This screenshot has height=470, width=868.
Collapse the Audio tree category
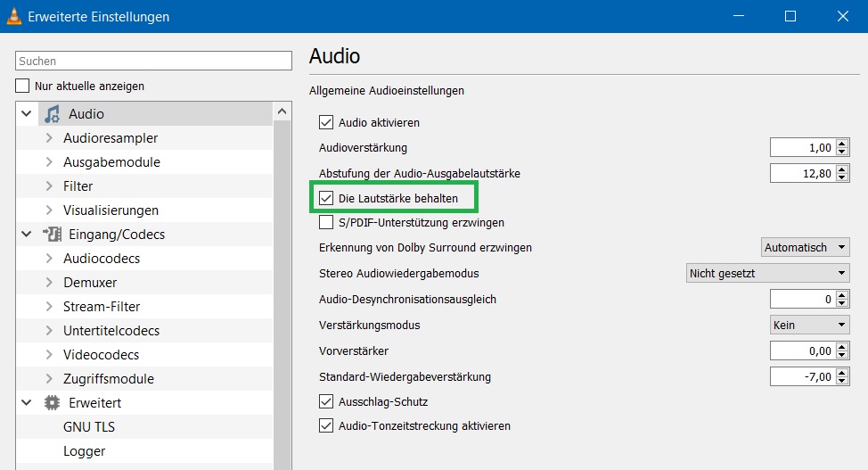click(26, 113)
